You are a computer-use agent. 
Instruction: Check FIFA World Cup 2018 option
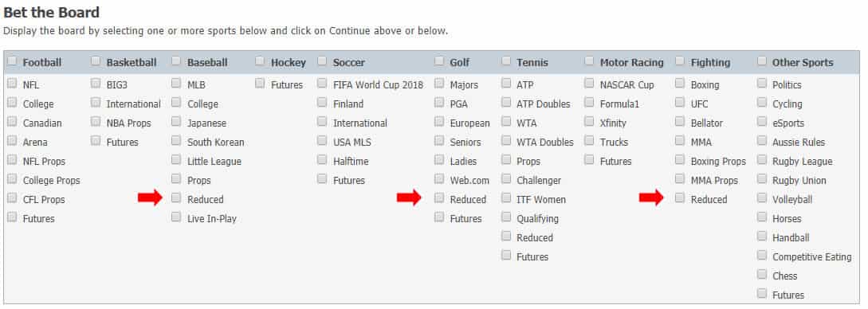click(322, 84)
